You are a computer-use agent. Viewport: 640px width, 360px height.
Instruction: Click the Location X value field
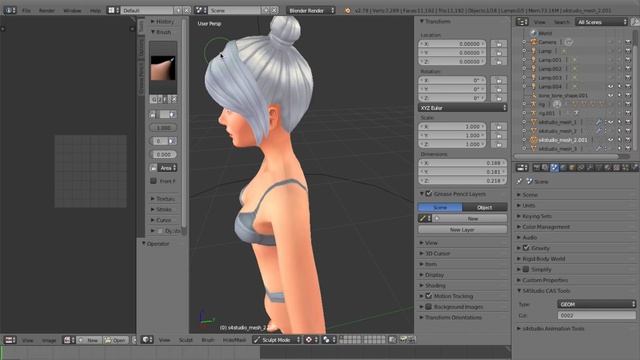pyautogui.click(x=452, y=44)
